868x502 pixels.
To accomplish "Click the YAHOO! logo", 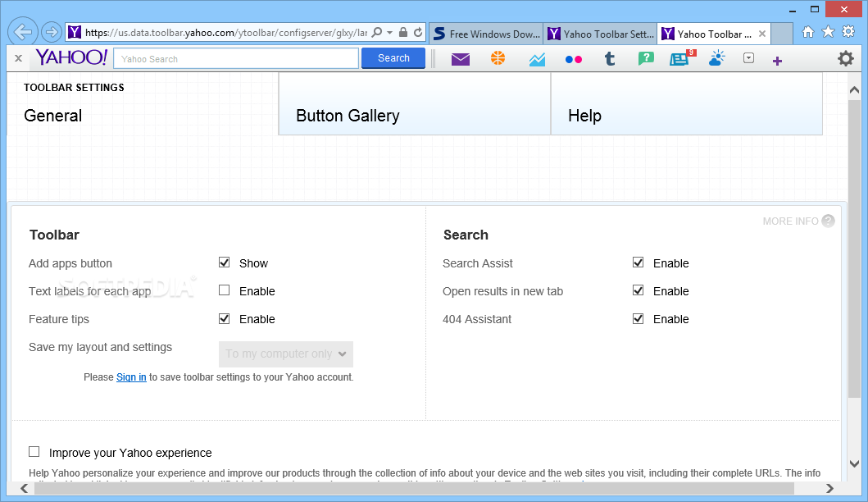I will pos(71,57).
